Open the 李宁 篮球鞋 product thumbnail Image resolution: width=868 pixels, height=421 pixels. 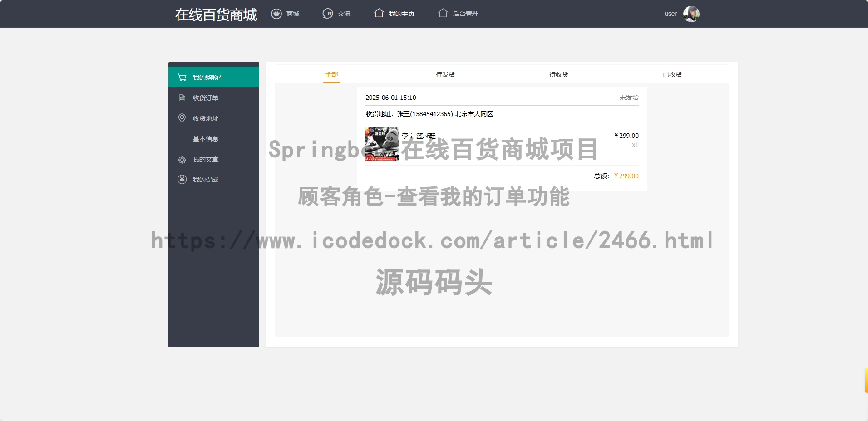pos(382,143)
